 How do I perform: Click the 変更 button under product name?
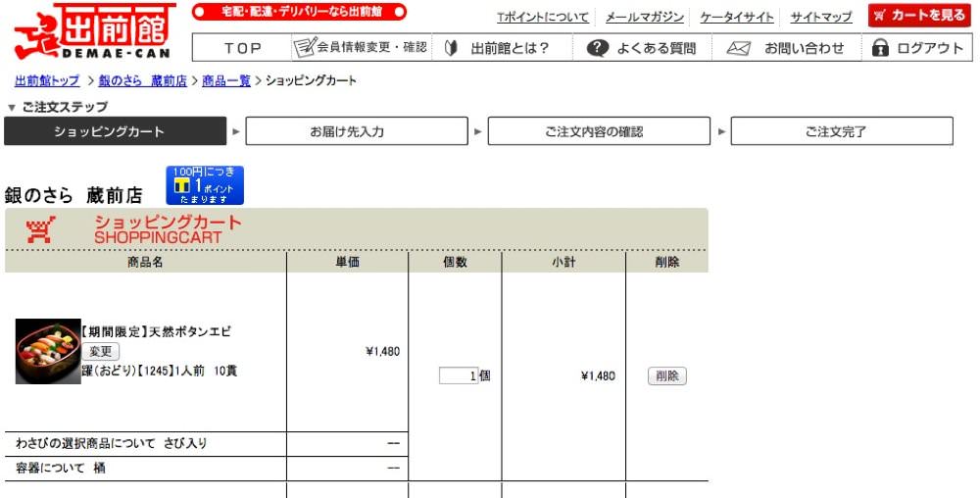pyautogui.click(x=100, y=351)
